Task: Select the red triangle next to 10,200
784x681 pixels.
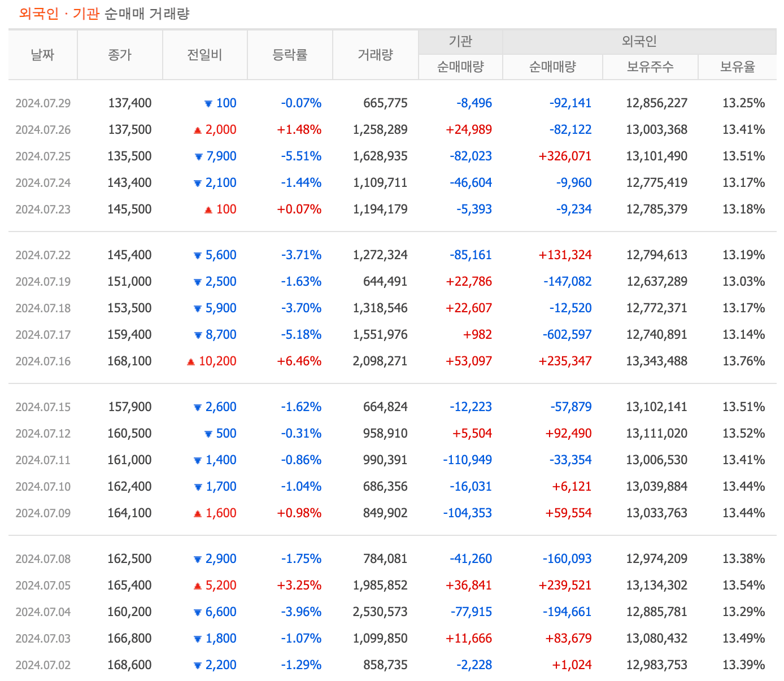Action: click(x=190, y=361)
